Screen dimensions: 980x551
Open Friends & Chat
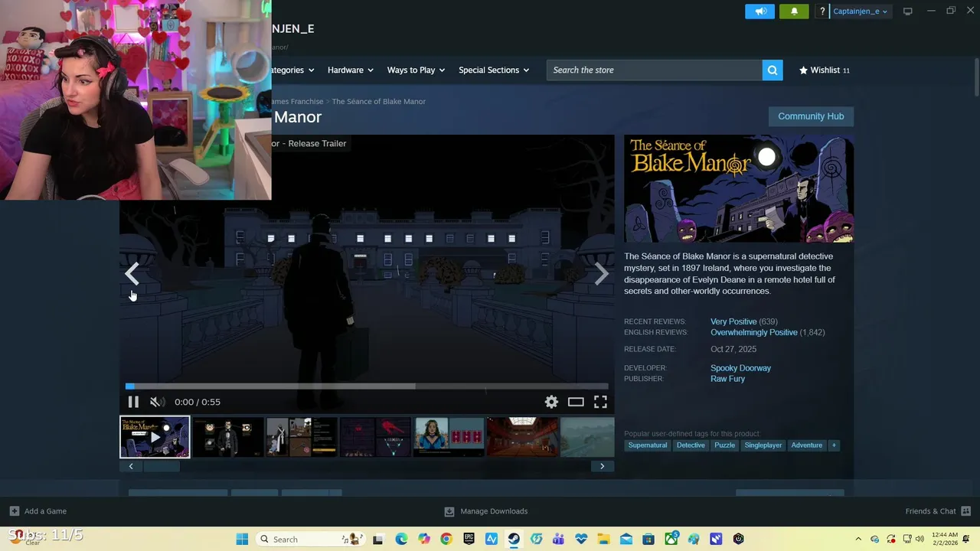[938, 511]
